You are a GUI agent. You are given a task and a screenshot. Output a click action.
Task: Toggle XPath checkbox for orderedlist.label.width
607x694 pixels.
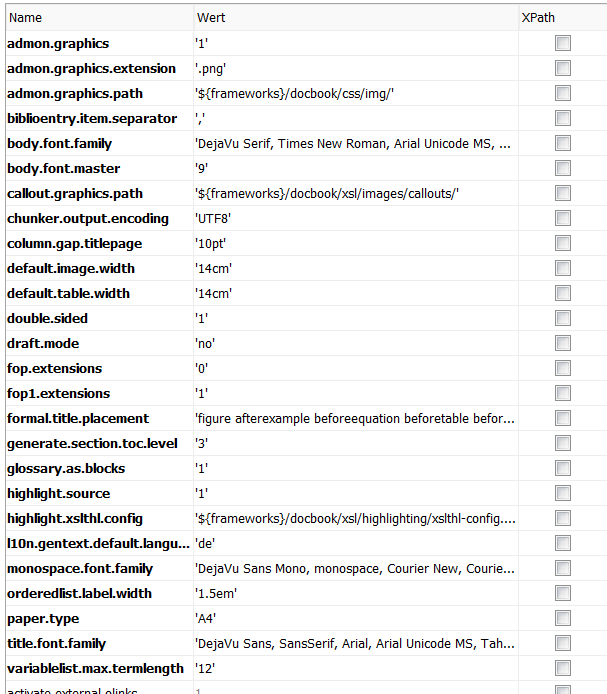(563, 594)
